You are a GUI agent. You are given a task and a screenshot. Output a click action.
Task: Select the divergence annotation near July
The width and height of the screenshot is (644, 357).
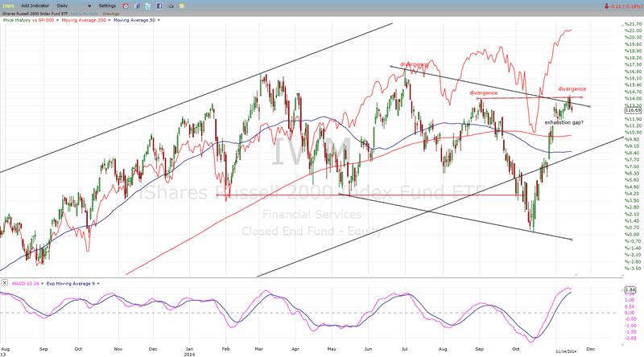click(414, 64)
